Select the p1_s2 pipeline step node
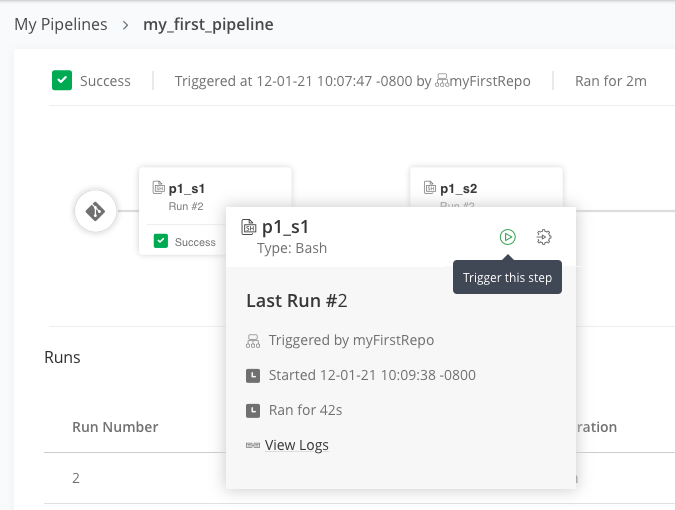 tap(486, 188)
